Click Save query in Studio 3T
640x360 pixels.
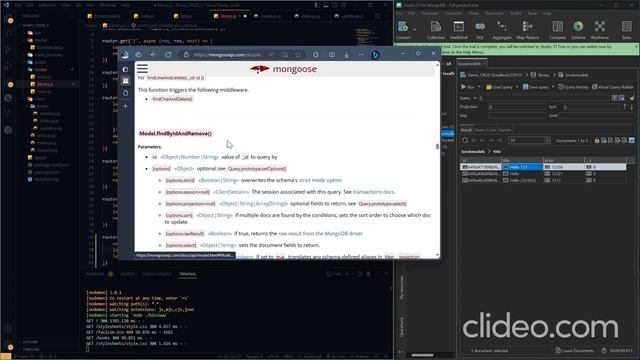536,87
